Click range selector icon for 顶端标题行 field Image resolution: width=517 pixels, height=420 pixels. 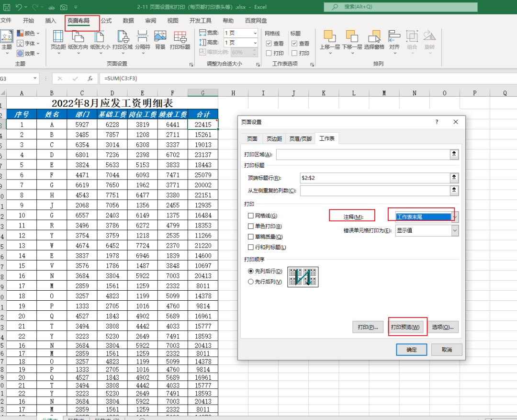(454, 178)
